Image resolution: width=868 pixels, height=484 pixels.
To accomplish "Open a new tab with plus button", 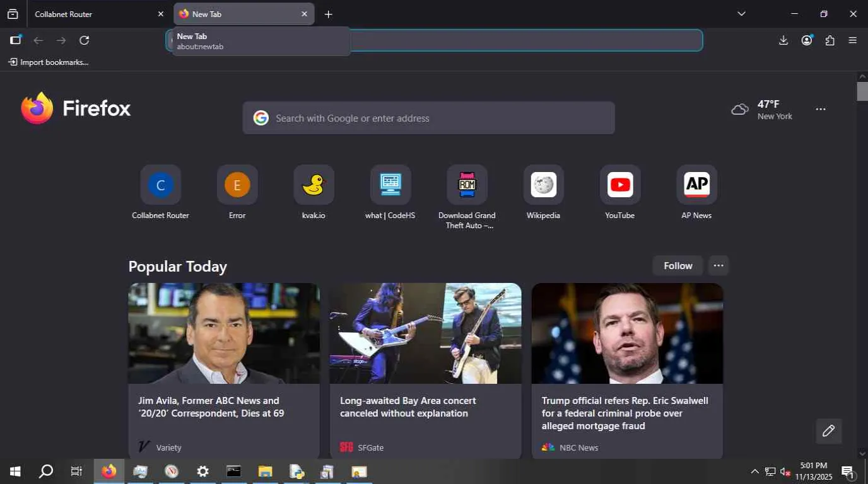I will [328, 14].
